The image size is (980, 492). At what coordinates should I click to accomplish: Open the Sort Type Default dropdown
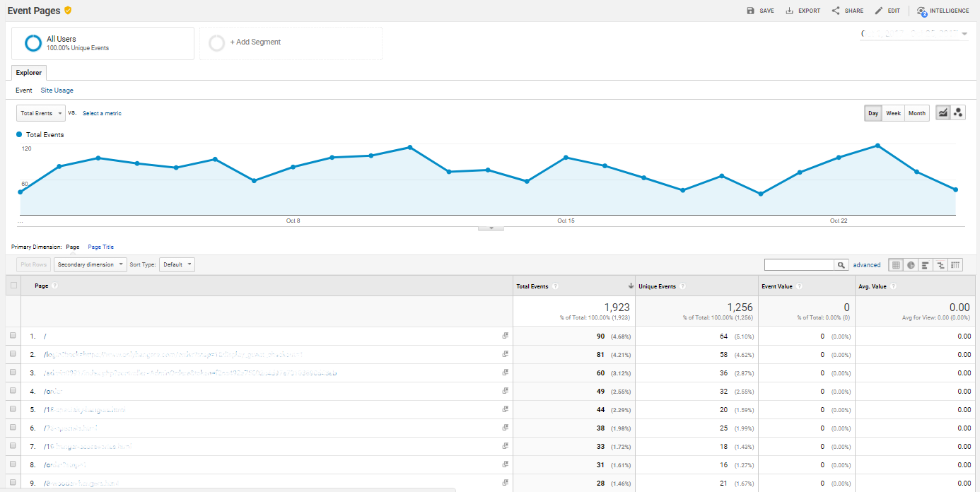coord(177,264)
